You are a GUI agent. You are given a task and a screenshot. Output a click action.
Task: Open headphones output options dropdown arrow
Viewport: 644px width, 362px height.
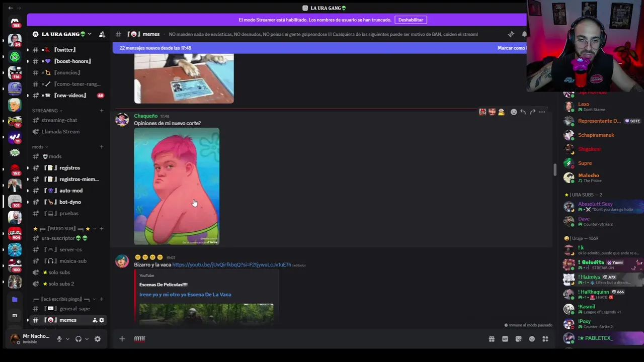[x=87, y=339]
